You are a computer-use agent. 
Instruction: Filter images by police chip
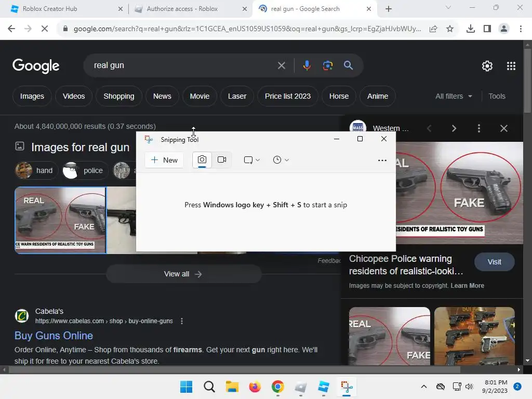pos(85,170)
